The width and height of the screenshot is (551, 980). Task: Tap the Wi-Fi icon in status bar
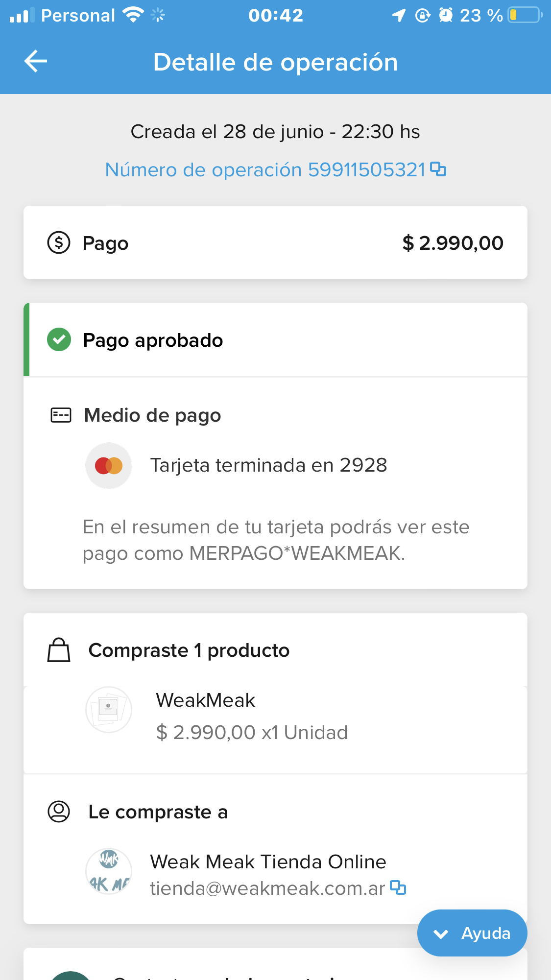[133, 15]
